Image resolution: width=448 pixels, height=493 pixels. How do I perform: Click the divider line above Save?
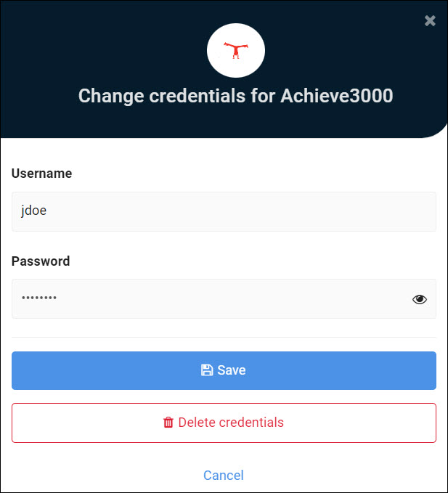224,337
